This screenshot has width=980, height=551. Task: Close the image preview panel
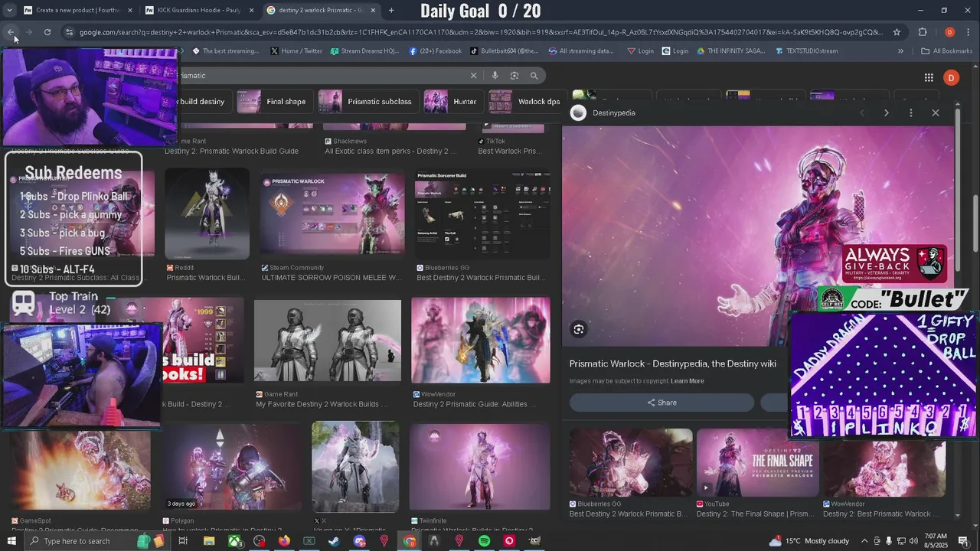(x=935, y=112)
